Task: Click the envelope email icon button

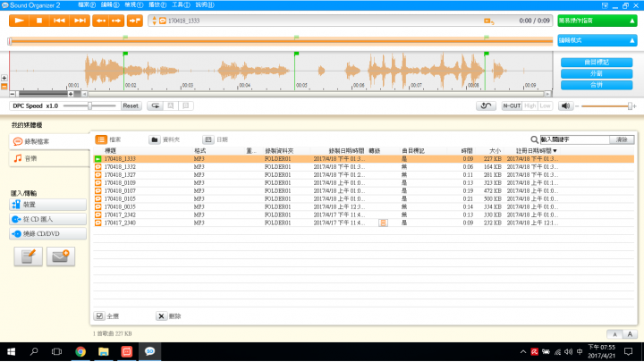Action: (x=61, y=257)
